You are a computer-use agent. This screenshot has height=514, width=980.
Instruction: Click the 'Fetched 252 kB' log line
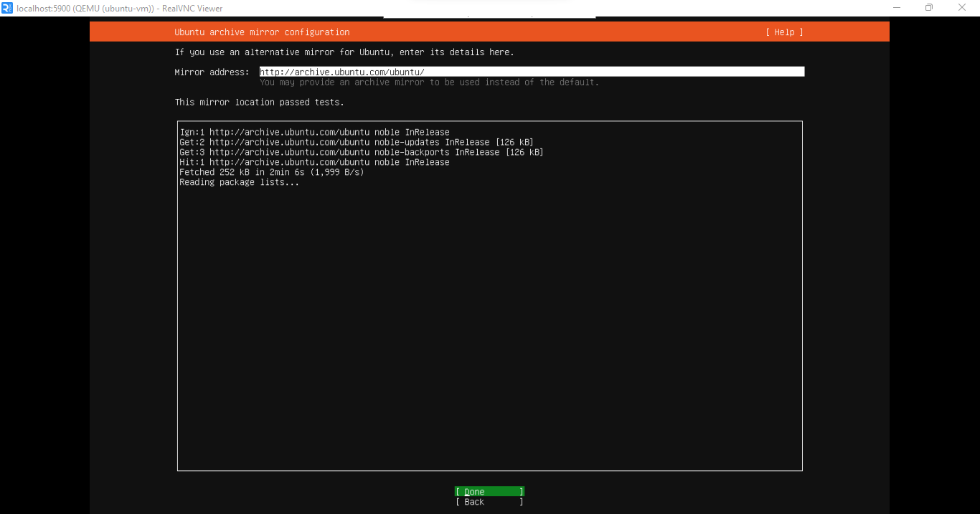[272, 172]
